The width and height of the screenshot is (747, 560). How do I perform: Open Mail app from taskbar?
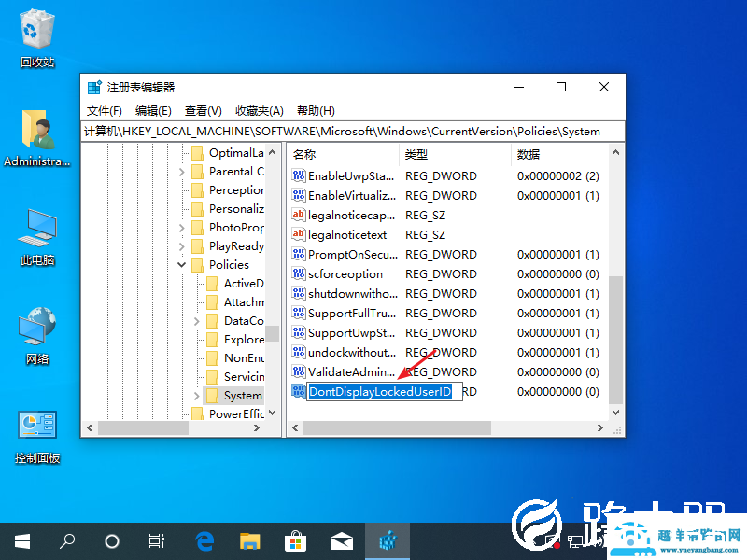point(342,541)
